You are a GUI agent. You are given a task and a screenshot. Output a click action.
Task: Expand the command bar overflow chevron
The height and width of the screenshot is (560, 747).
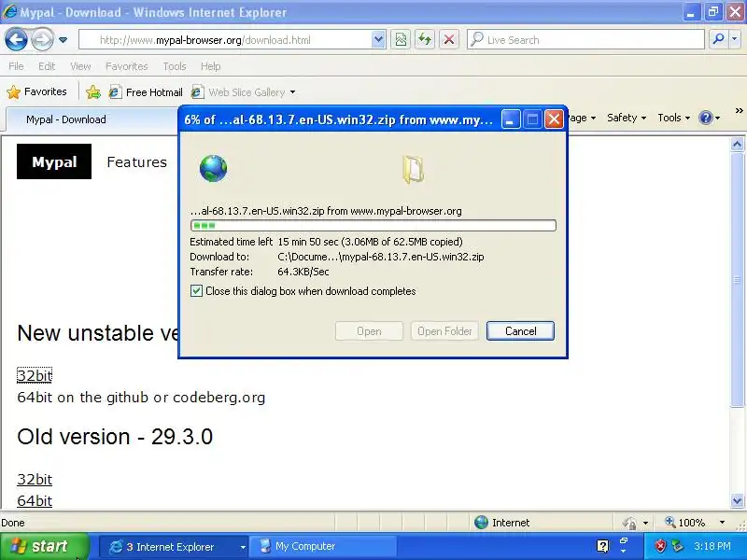(739, 111)
